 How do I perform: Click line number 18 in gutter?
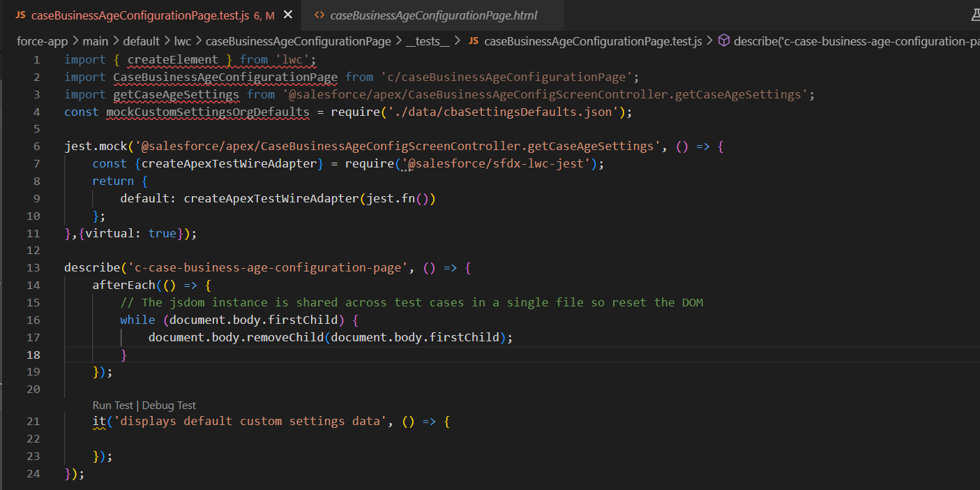coord(33,355)
